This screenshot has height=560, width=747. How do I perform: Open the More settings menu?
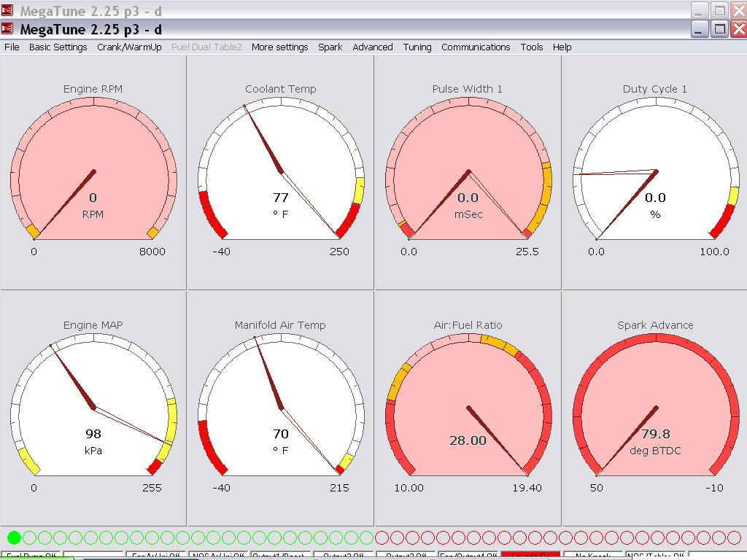coord(279,47)
